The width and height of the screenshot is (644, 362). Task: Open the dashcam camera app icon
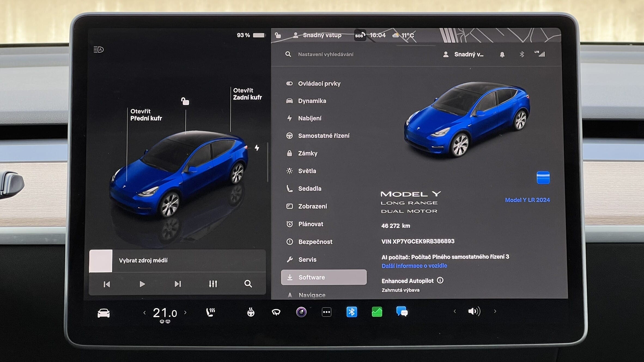[x=301, y=312]
